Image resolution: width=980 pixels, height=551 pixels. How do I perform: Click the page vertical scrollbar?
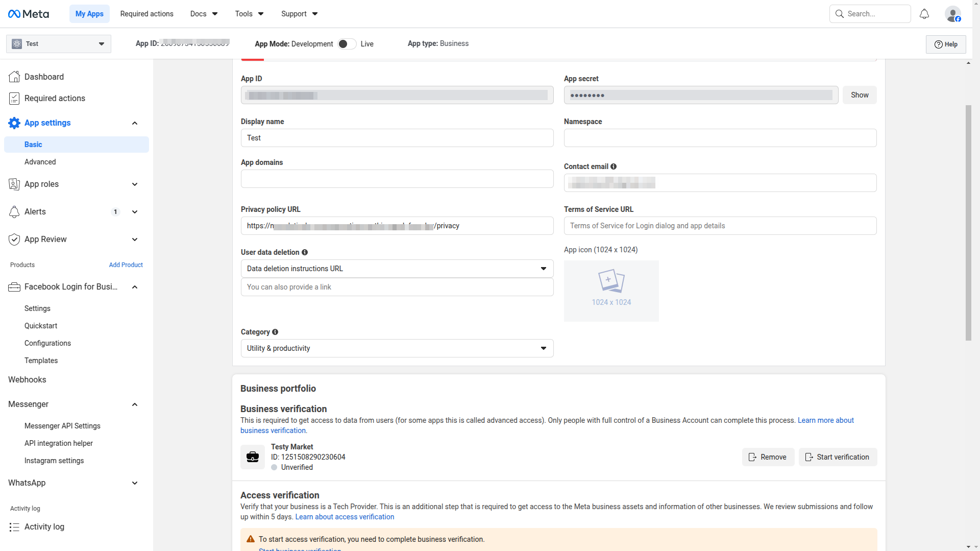click(x=968, y=223)
